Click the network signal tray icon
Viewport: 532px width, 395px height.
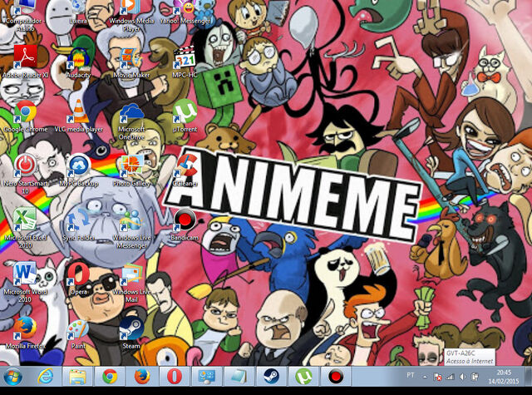(450, 377)
